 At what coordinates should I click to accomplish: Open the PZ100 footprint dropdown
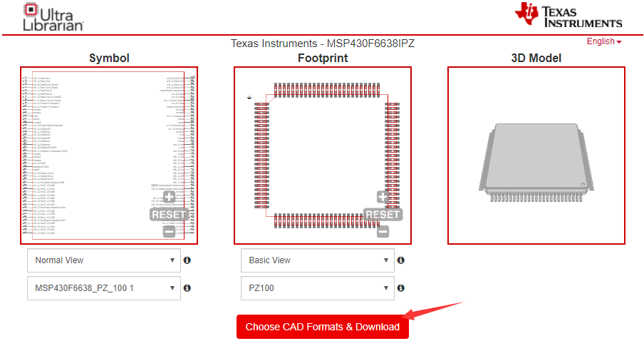[x=318, y=288]
